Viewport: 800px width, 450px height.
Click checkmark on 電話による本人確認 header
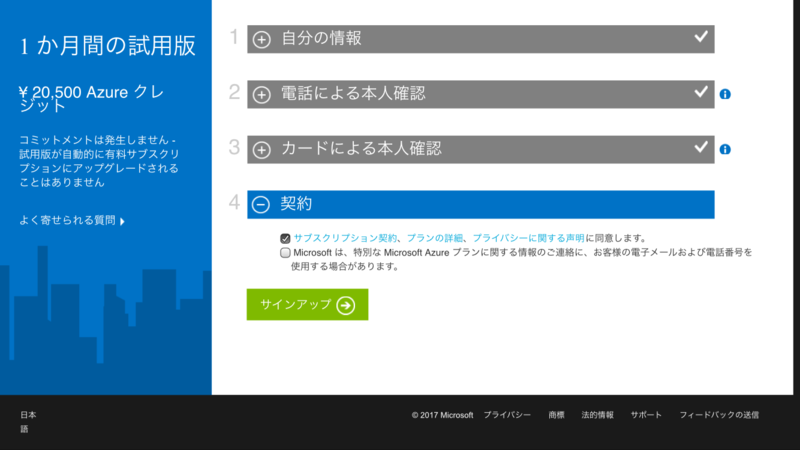tap(701, 92)
